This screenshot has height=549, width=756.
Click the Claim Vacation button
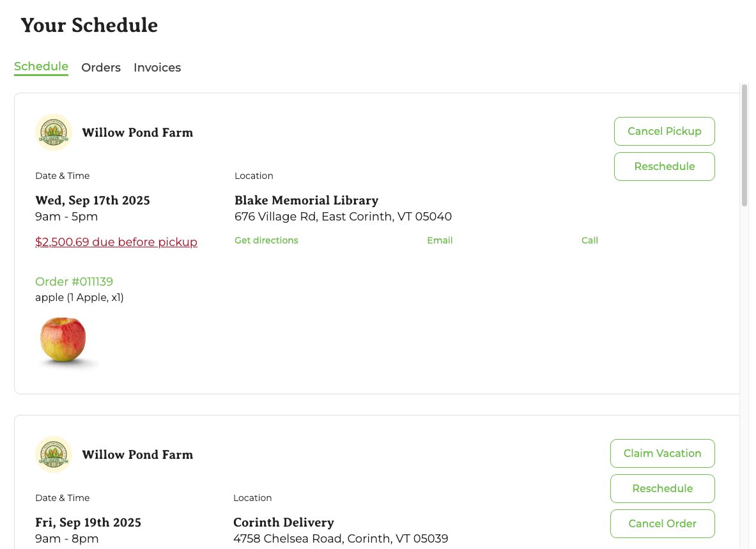click(663, 453)
